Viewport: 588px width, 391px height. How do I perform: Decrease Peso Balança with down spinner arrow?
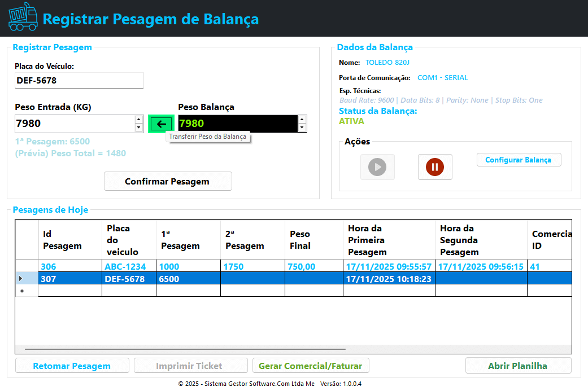click(302, 128)
